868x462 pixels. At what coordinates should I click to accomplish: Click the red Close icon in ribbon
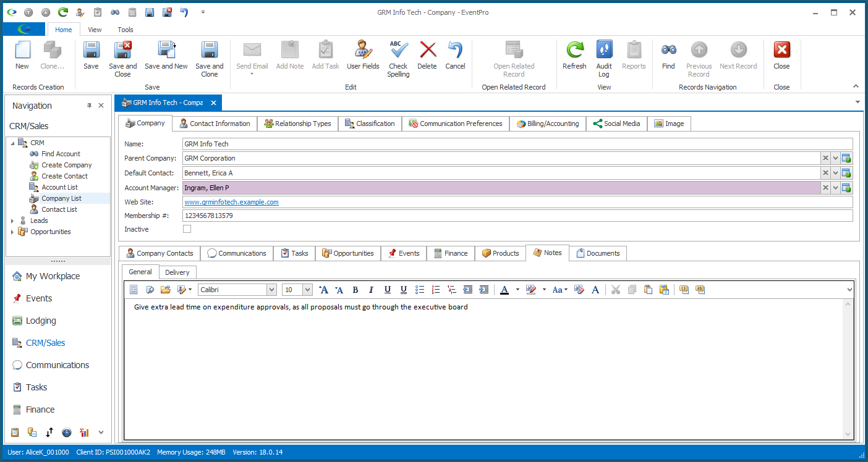pos(781,50)
